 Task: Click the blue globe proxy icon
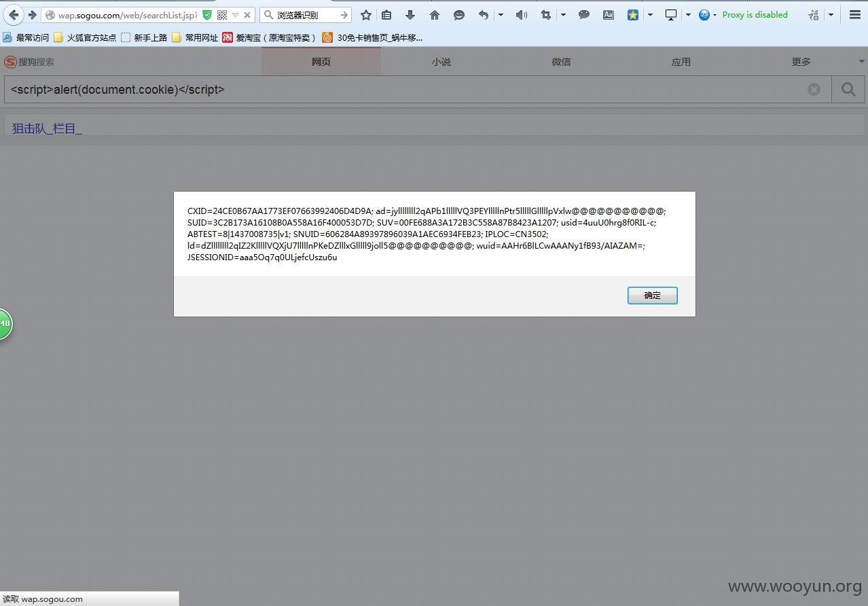(704, 15)
